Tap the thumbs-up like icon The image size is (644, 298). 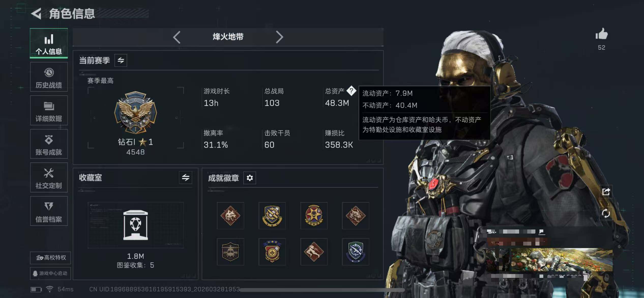[602, 34]
